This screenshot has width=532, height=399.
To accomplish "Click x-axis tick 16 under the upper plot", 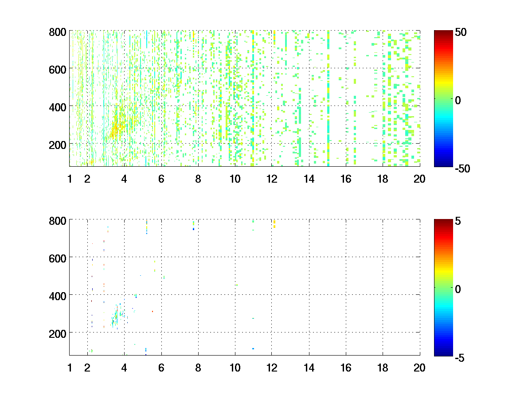I will 346,179.
